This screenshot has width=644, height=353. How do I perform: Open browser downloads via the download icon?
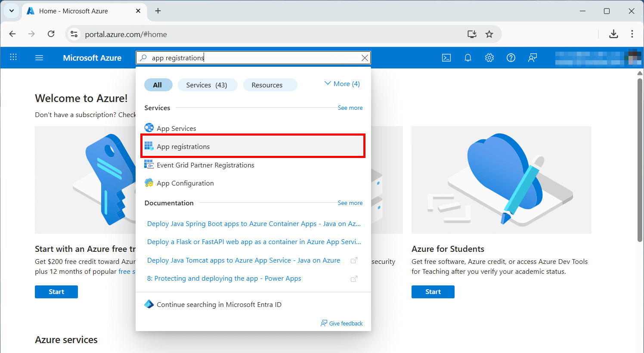(x=614, y=34)
